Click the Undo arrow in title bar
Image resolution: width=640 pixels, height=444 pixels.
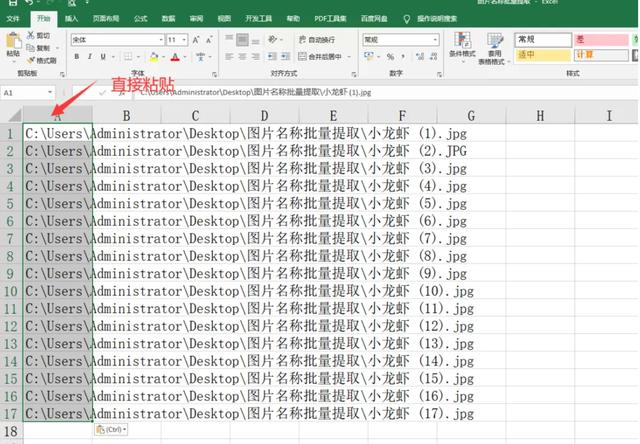29,2
